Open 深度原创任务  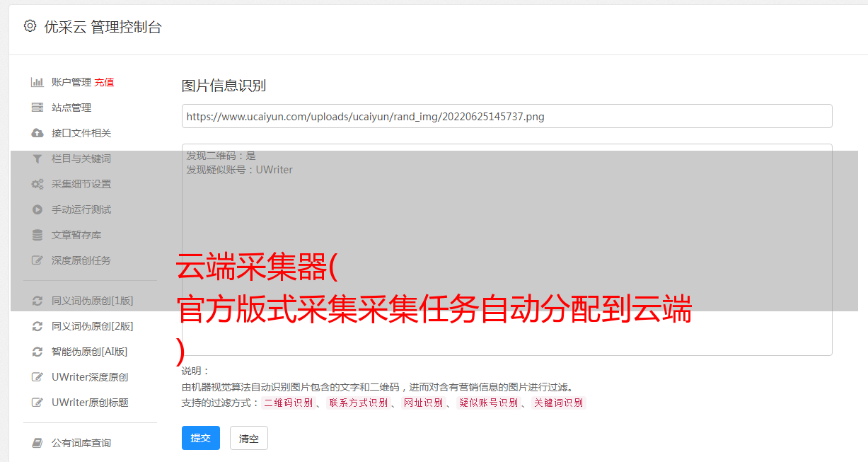pyautogui.click(x=81, y=260)
